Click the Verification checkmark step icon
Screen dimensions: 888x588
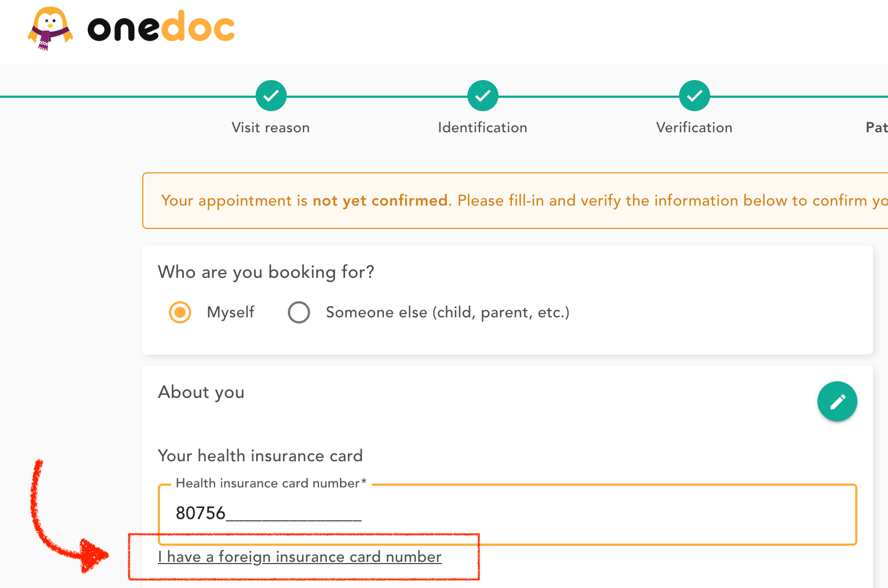[x=695, y=96]
